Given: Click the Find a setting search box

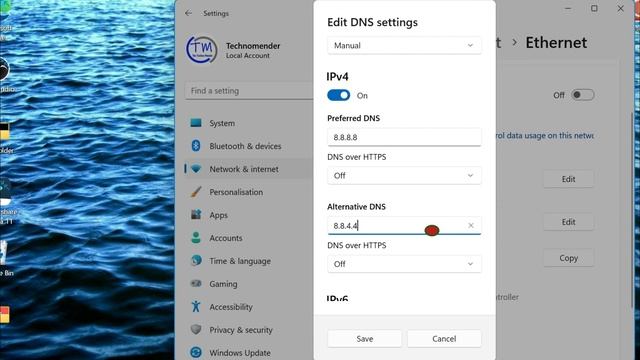Looking at the screenshot, I should pos(249,91).
